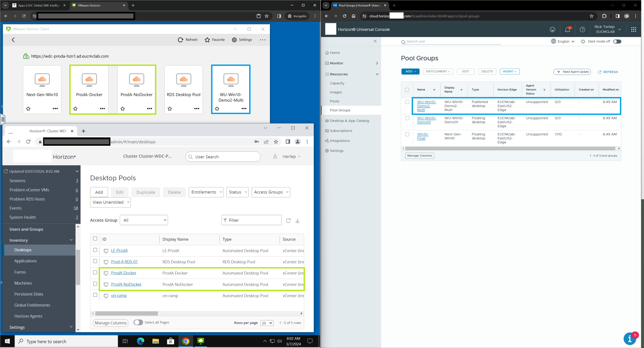Open the Entitlements dropdown in Desktop Pools
The image size is (644, 348).
[x=206, y=192]
